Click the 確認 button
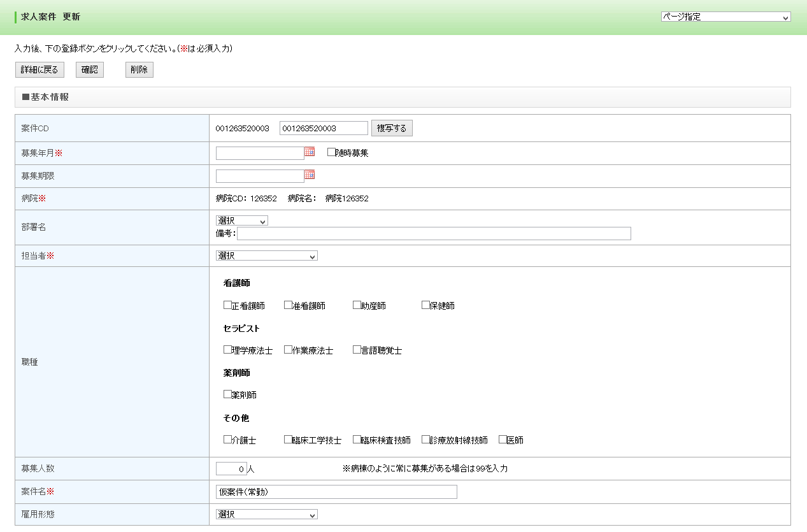 pyautogui.click(x=90, y=70)
